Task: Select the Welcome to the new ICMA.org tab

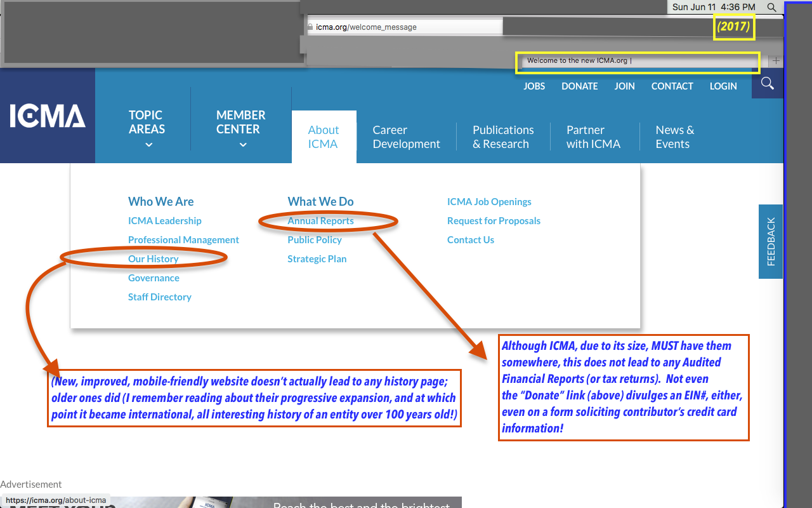Action: click(x=638, y=61)
